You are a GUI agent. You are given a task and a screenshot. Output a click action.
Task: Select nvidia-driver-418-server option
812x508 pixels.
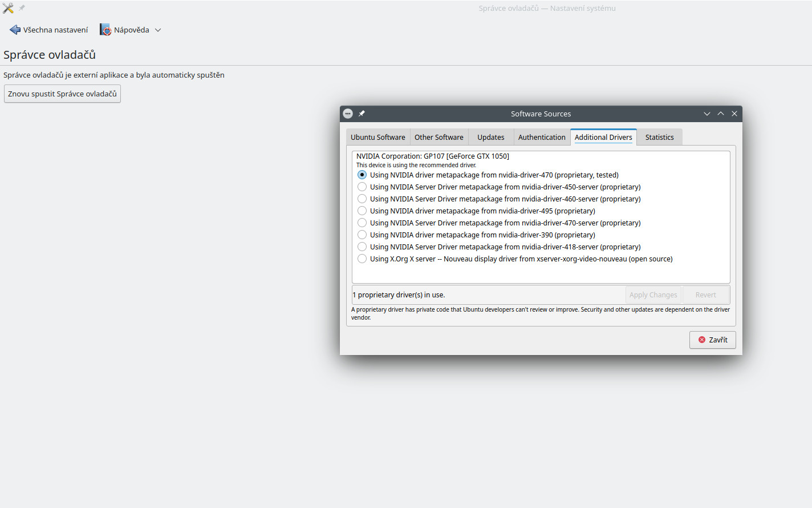499,247
